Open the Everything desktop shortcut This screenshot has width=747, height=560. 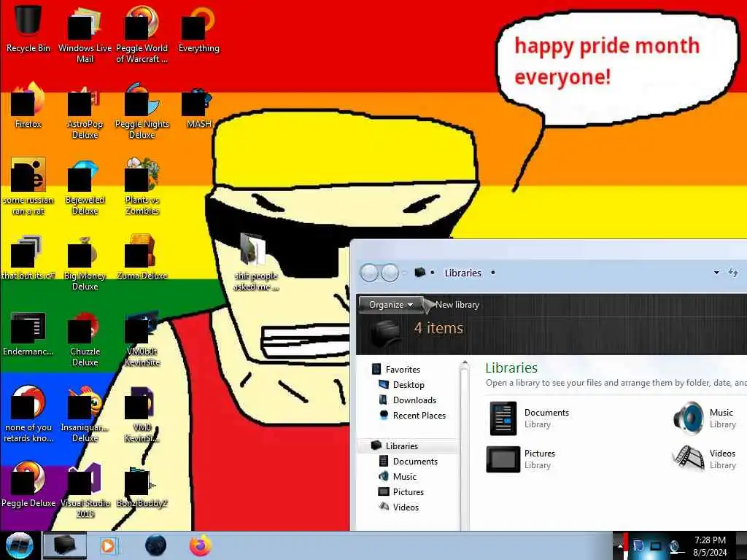coord(198,28)
